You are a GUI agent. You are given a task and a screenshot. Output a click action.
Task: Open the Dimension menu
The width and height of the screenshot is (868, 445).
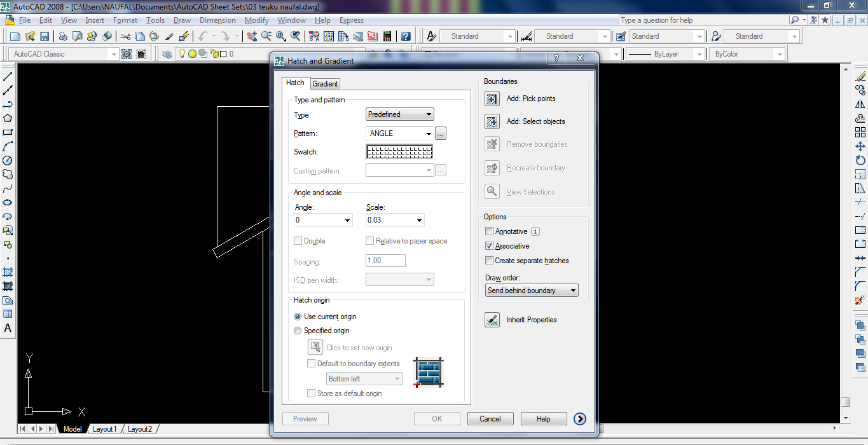tap(217, 20)
